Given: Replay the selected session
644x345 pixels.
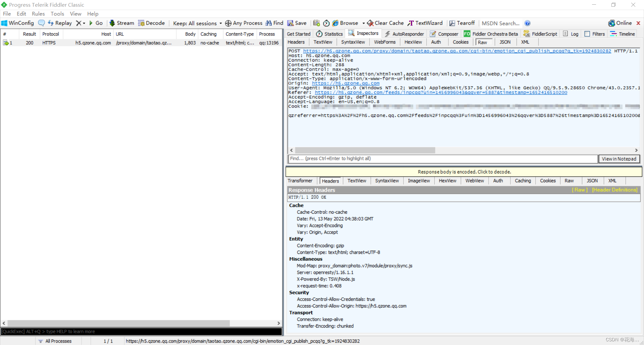Looking at the screenshot, I should click(x=60, y=23).
